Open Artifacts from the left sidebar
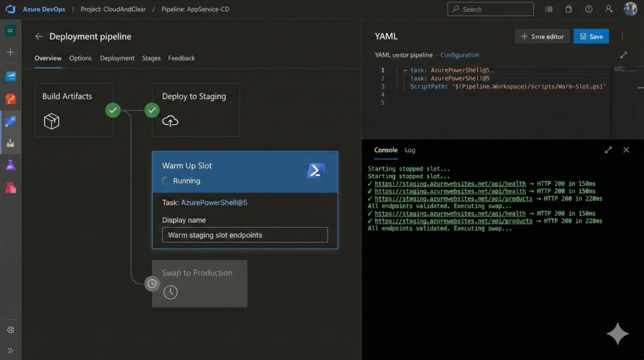644x360 pixels. point(10,188)
